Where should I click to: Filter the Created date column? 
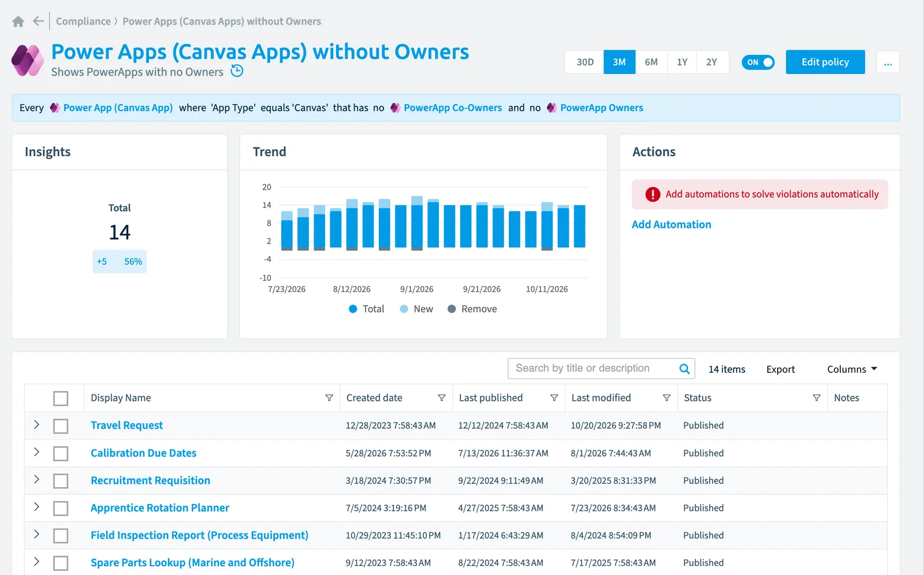442,398
